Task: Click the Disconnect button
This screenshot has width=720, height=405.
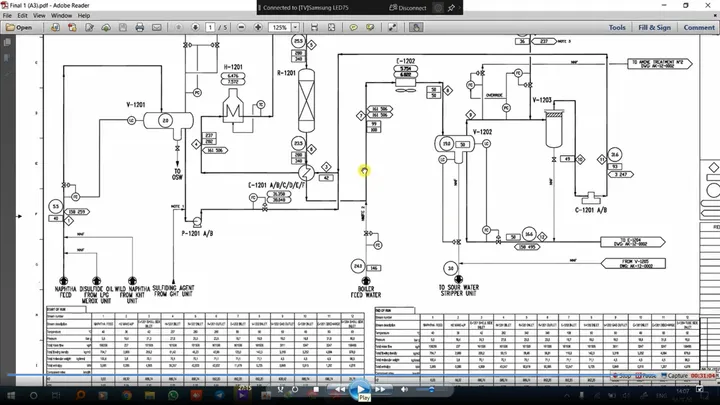Action: coord(408,7)
